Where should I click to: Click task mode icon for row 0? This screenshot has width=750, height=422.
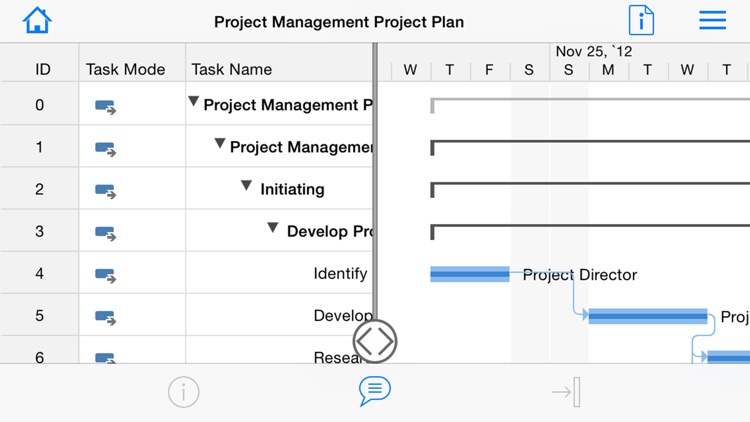[105, 106]
